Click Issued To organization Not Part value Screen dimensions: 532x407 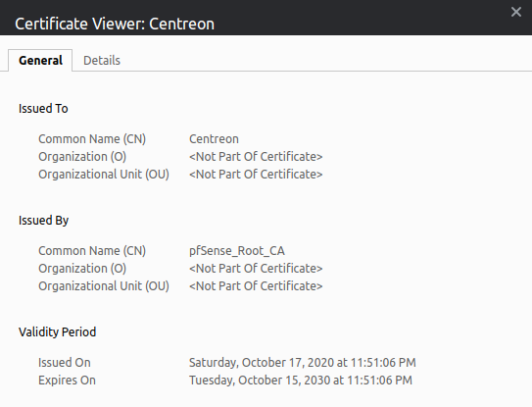[x=256, y=157]
